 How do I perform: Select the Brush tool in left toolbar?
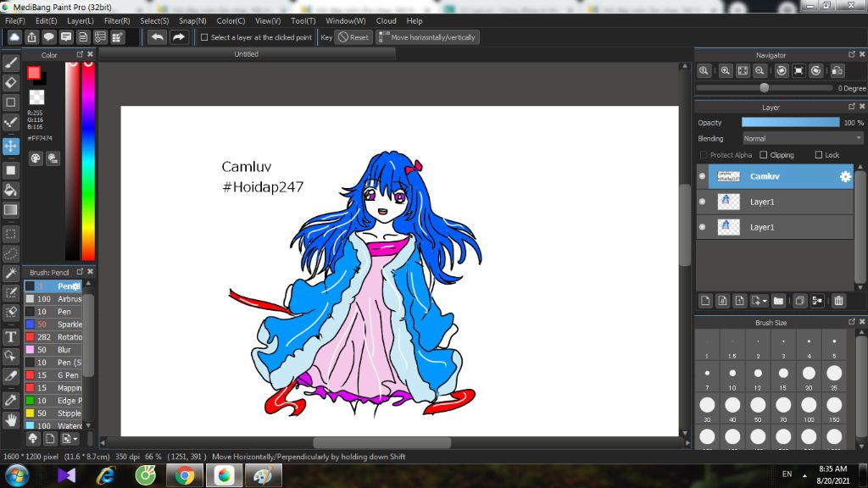pos(10,63)
